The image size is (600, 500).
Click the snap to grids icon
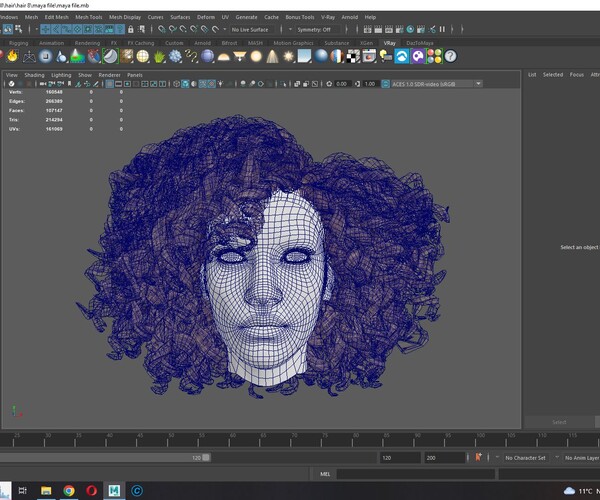[162, 29]
